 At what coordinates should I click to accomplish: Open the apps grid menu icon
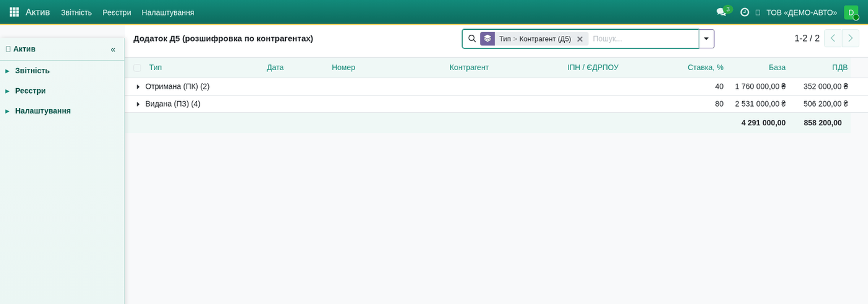(14, 12)
